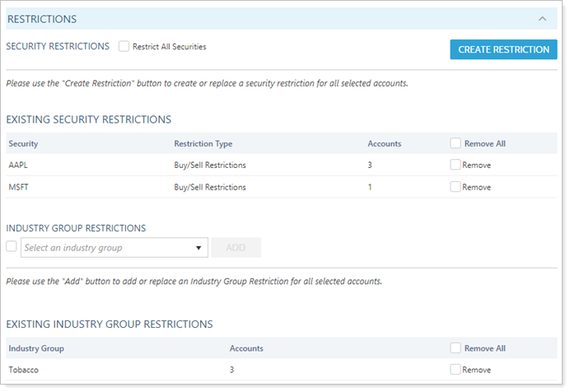Check Remove All in security restrictions table
Image resolution: width=570 pixels, height=392 pixels.
click(456, 143)
